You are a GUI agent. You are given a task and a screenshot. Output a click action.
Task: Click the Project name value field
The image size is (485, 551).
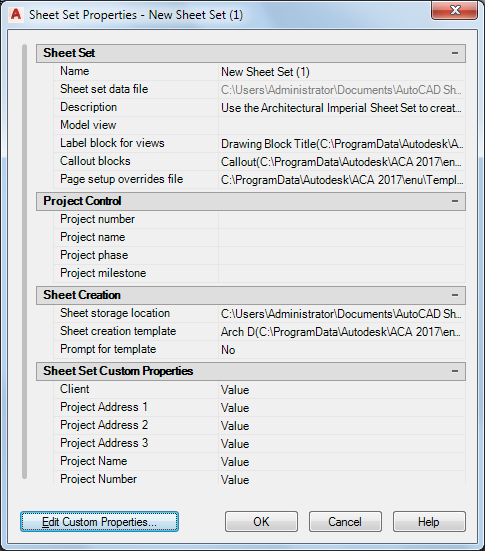342,238
